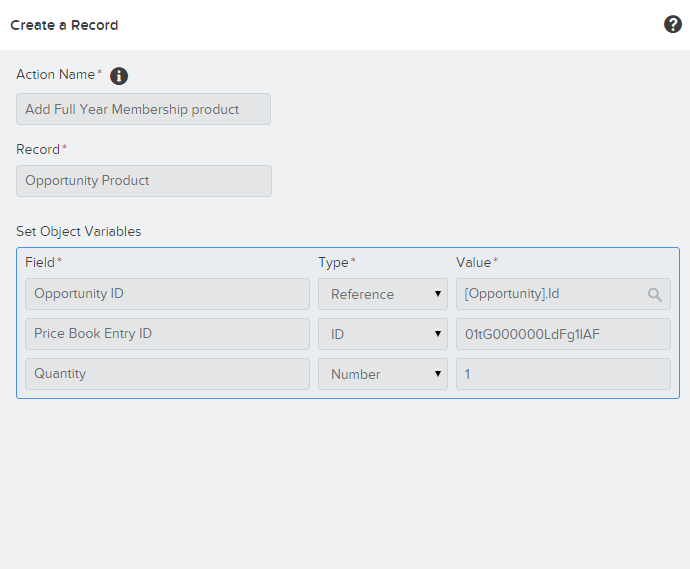Screen dimensions: 690x569
Task: Select the Price Book Entry ID field
Action: click(167, 334)
